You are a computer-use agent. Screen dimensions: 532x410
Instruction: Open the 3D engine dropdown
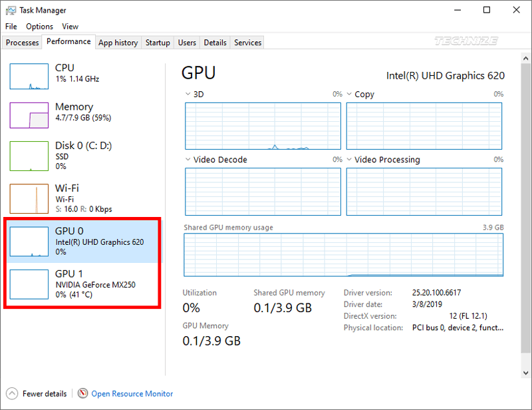[188, 95]
